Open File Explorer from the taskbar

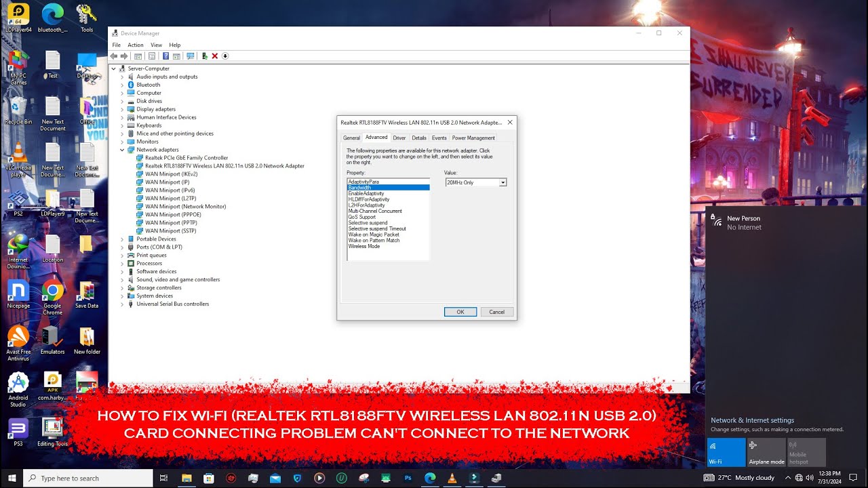coord(187,478)
